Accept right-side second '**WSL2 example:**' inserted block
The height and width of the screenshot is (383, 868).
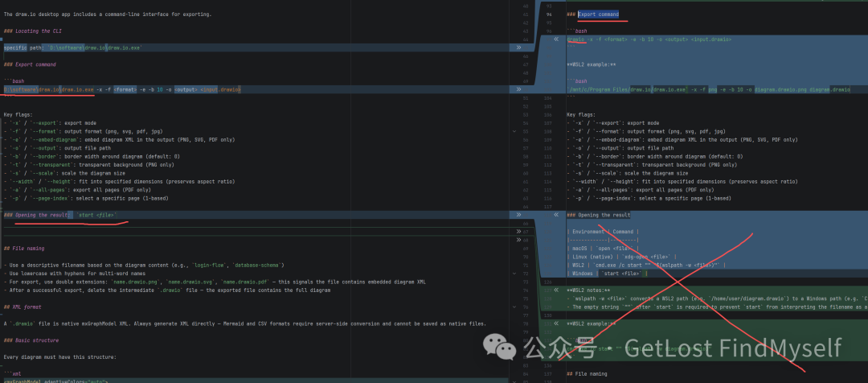point(556,323)
